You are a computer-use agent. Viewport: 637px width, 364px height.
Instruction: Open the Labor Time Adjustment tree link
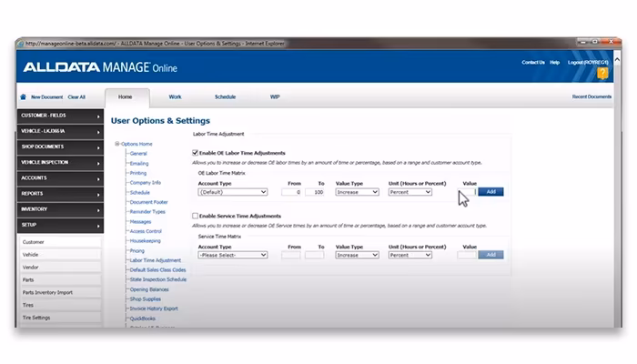pyautogui.click(x=156, y=260)
